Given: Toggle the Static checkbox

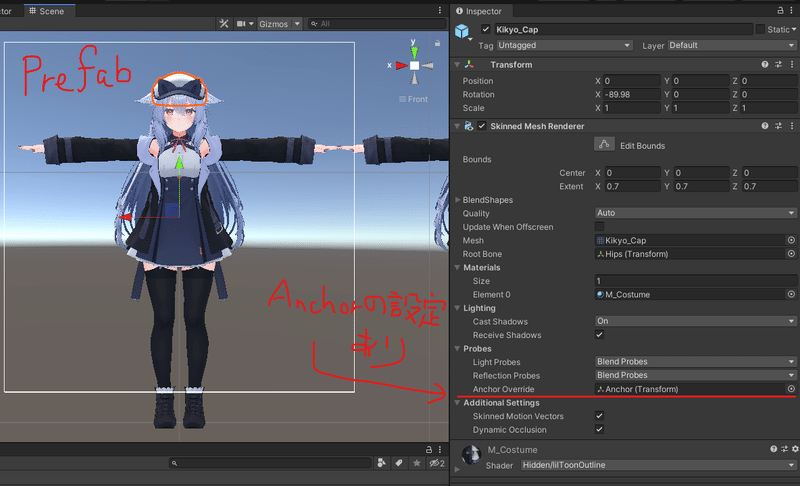Looking at the screenshot, I should click(760, 29).
